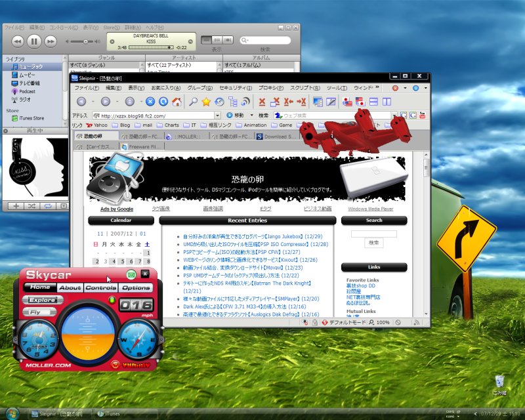Viewport: 525px width, 420px height.
Task: Switch to Freeware Fil... tab
Action: coord(142,147)
